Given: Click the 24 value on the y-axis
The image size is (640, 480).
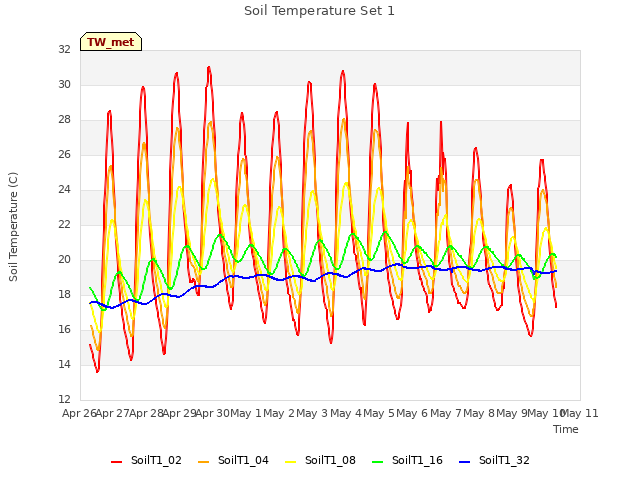Looking at the screenshot, I should pos(64,189).
